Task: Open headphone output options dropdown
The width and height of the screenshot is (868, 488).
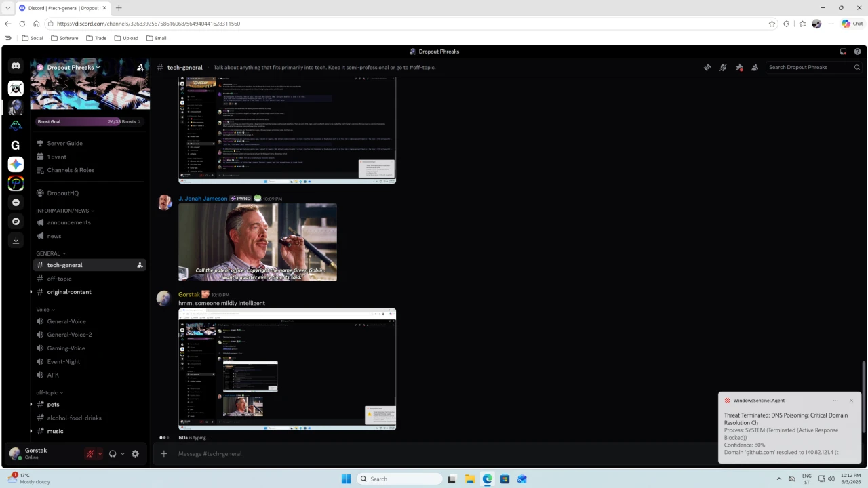Action: tap(123, 453)
